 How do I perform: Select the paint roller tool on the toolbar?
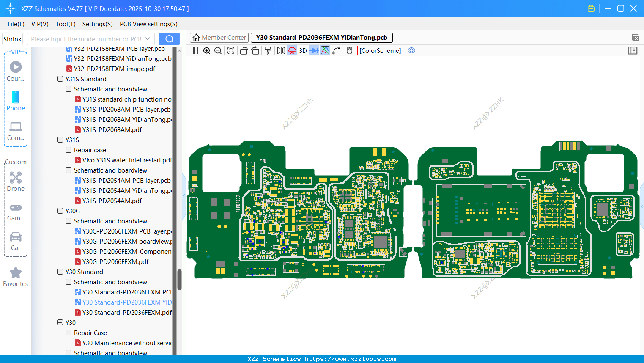click(x=267, y=50)
